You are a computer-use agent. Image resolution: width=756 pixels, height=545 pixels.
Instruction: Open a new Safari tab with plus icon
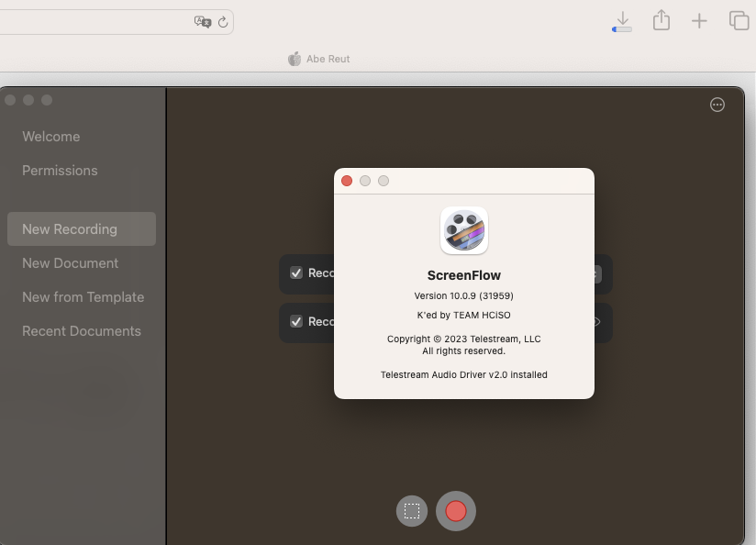(x=699, y=21)
